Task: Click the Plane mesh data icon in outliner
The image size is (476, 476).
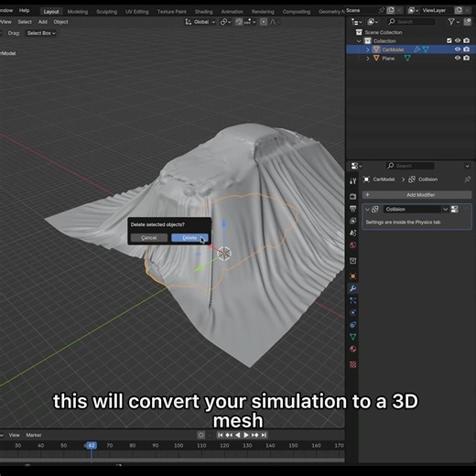Action: coord(407,58)
